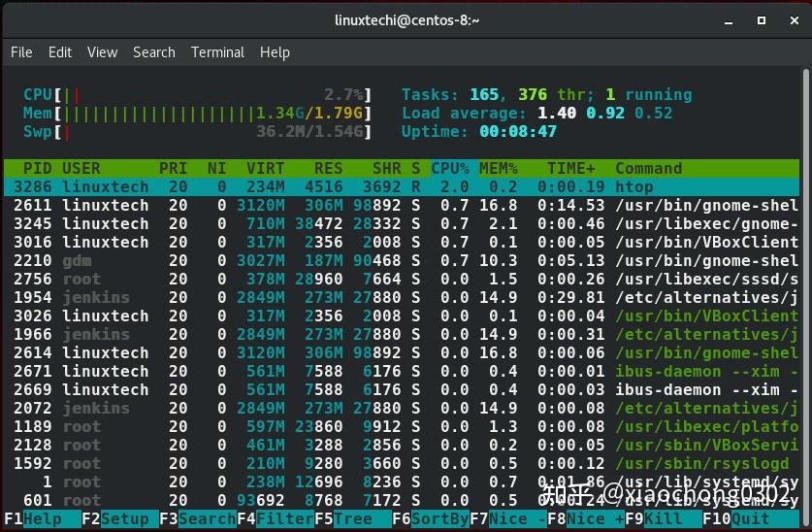Screen dimensions: 812x532
Task: Click the CPU% column header
Action: pos(450,168)
